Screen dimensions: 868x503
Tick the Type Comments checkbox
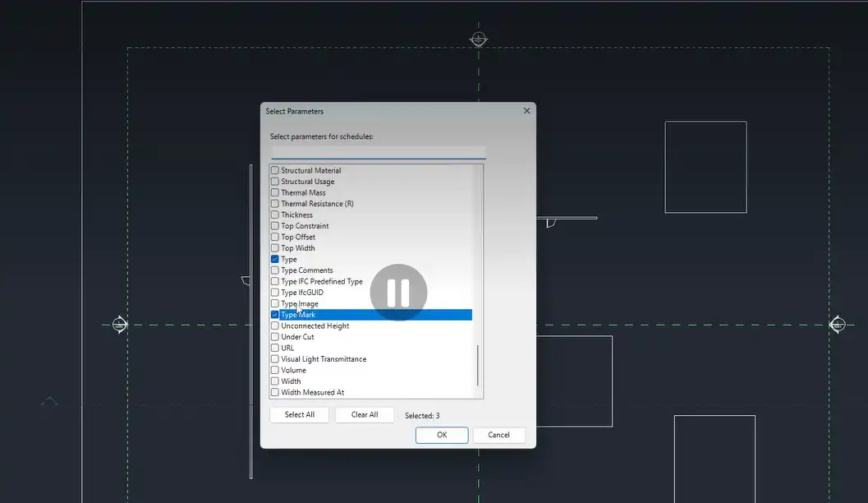tap(274, 270)
